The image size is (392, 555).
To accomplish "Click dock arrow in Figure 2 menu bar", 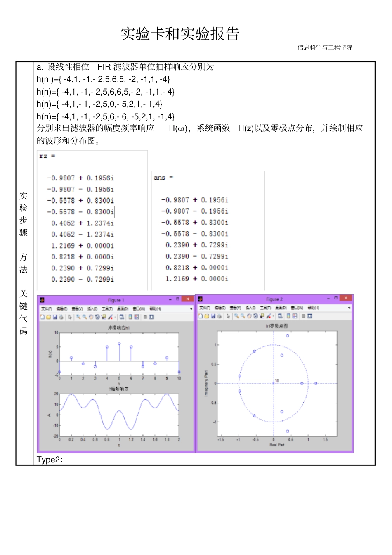I will tap(349, 308).
